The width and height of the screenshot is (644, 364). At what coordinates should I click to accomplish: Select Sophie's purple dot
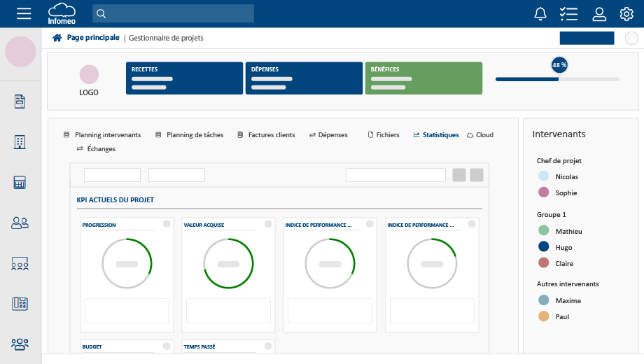pos(543,192)
